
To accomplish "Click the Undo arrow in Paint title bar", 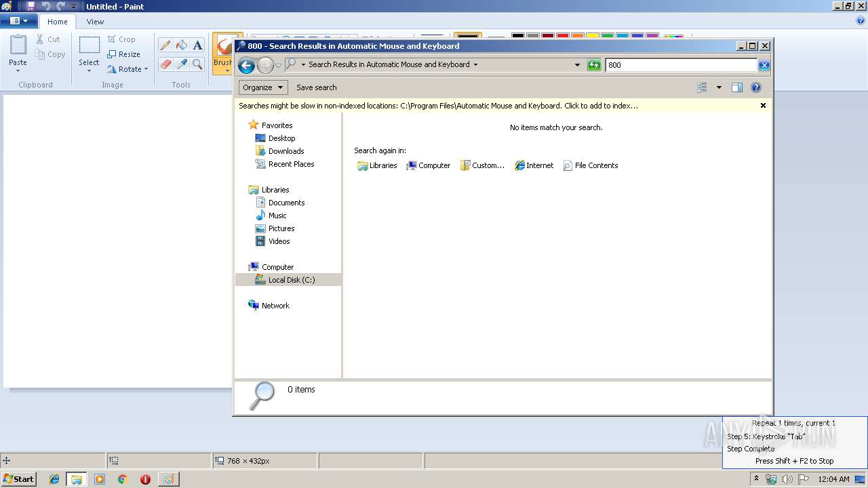I will point(46,6).
